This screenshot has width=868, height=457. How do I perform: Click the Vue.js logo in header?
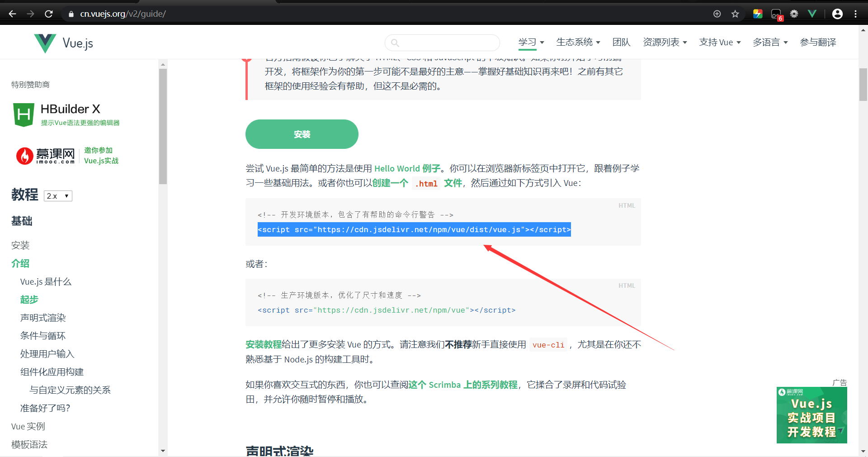64,43
